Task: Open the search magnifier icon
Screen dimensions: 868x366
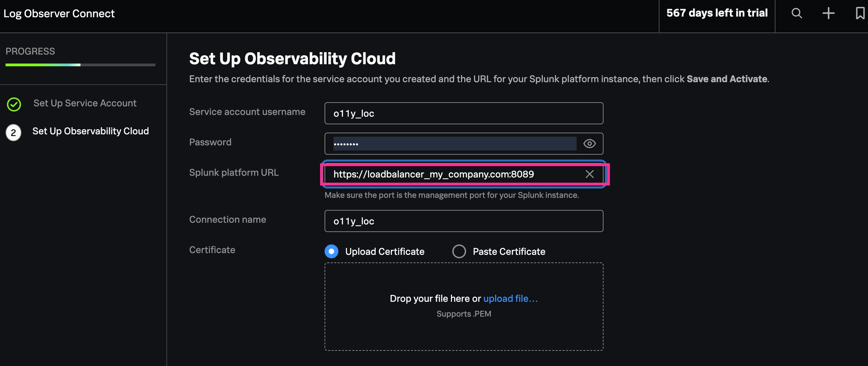Action: click(x=797, y=13)
